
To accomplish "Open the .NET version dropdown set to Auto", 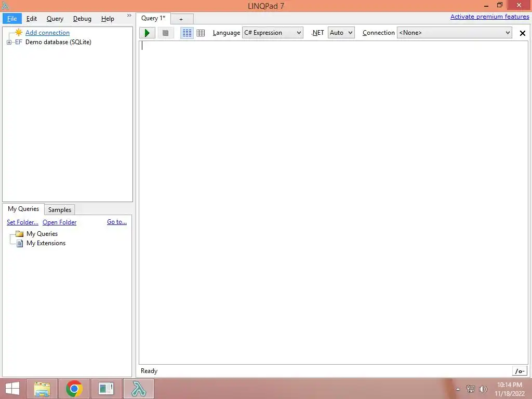I will click(x=341, y=33).
